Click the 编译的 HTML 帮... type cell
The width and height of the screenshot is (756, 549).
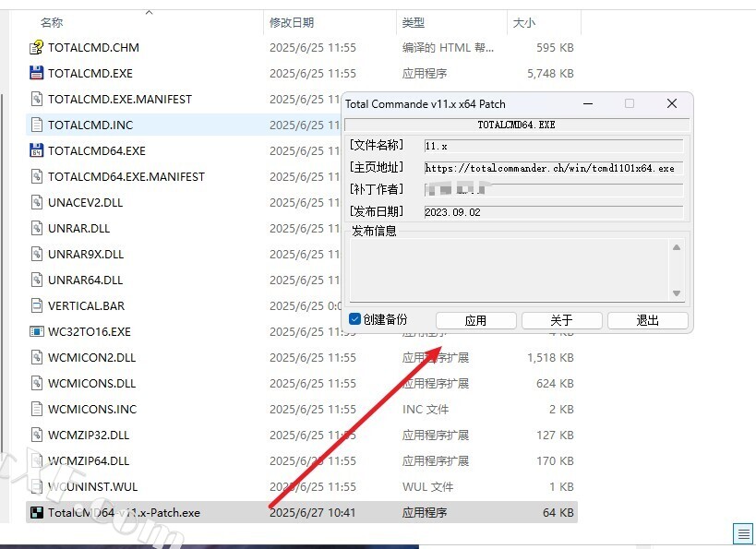(448, 48)
